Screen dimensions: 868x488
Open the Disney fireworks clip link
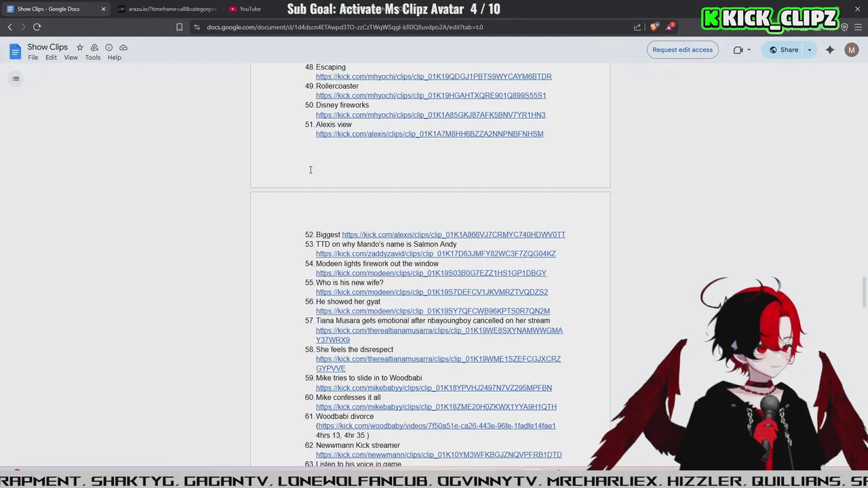[x=431, y=115]
